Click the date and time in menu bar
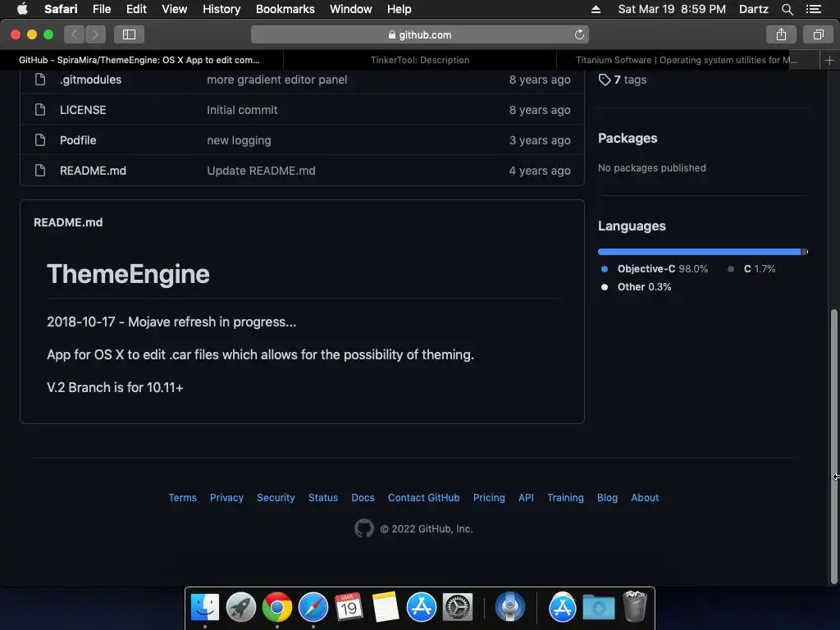This screenshot has width=840, height=630. (672, 9)
